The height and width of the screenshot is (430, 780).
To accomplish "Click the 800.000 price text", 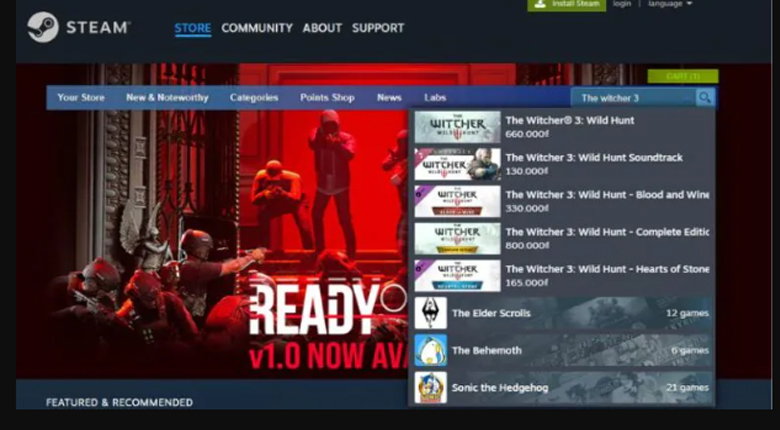I will 527,245.
